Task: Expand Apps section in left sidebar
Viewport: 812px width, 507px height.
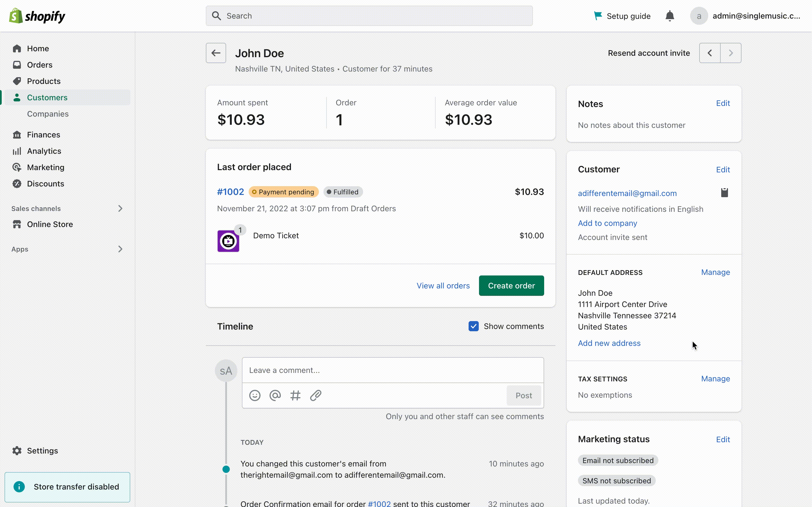Action: click(x=120, y=249)
